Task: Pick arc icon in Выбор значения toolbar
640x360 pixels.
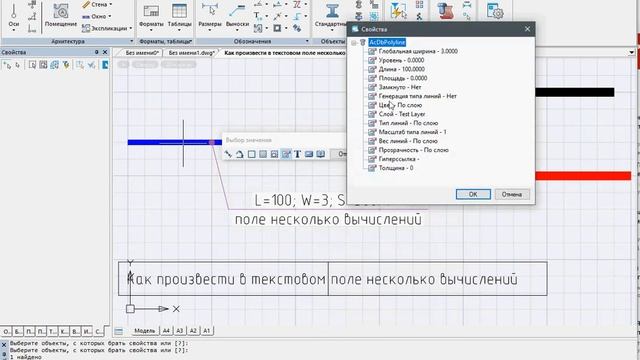Action: click(240, 154)
